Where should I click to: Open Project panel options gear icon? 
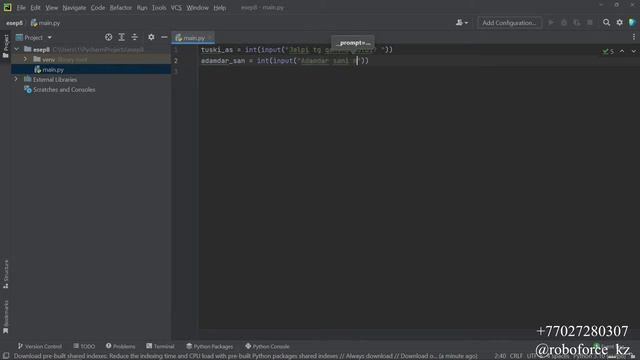[151, 37]
